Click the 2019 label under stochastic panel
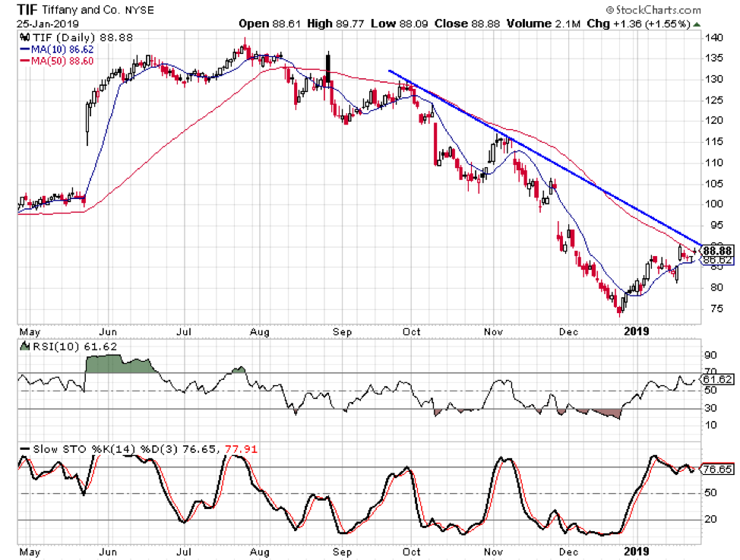Image resolution: width=740 pixels, height=560 pixels. coord(636,552)
